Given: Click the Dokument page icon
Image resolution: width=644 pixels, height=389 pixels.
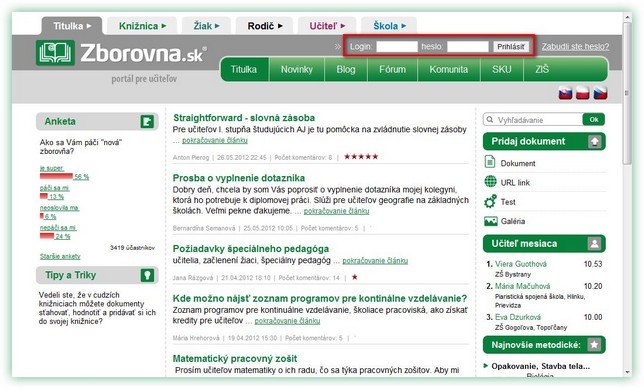Looking at the screenshot, I should (x=490, y=162).
